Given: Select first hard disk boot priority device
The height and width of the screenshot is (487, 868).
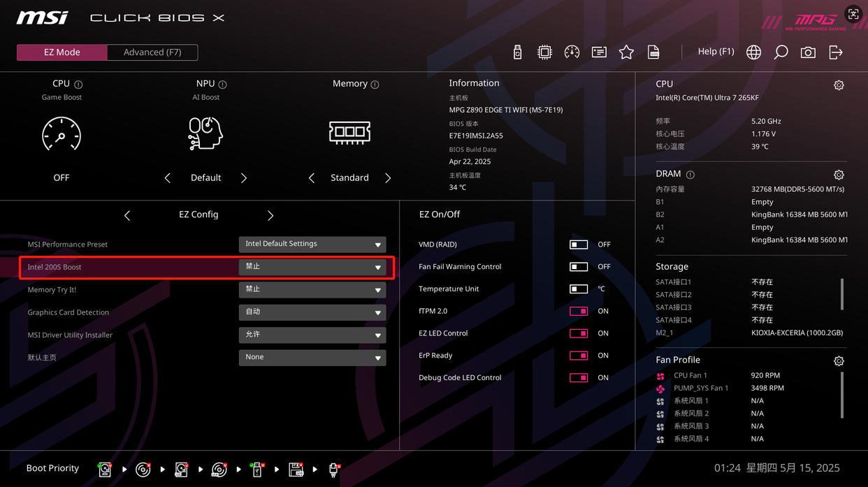Looking at the screenshot, I should [x=105, y=470].
